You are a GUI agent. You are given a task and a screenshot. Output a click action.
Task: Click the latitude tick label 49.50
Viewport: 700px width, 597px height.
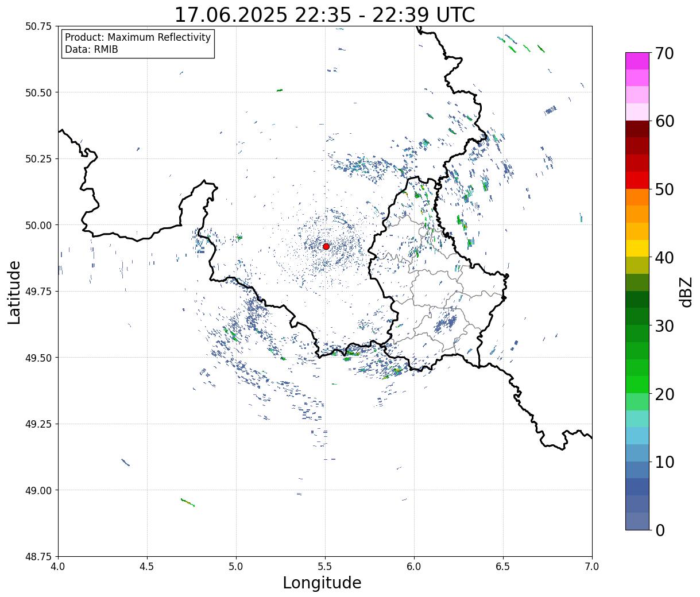tap(38, 358)
